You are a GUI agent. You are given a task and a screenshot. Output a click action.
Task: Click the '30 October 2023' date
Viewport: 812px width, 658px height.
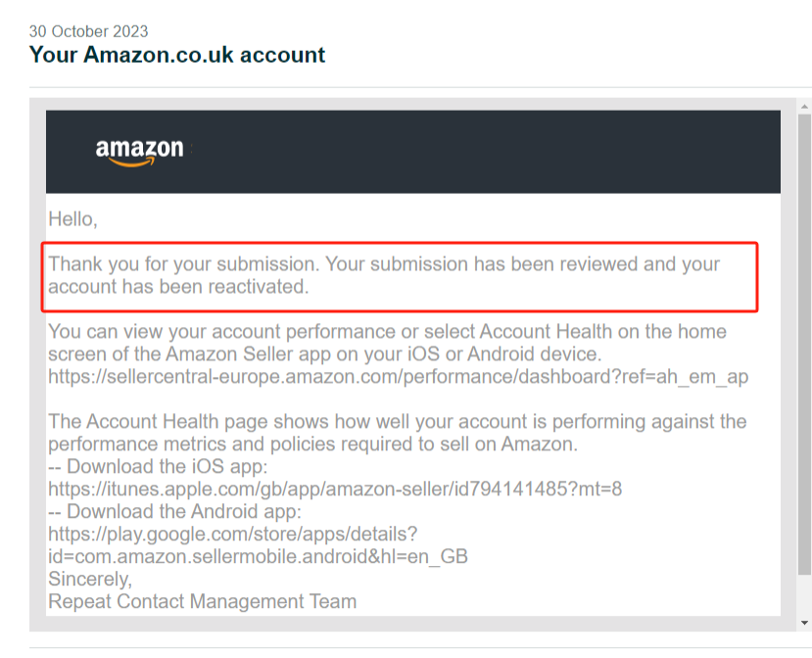[88, 31]
